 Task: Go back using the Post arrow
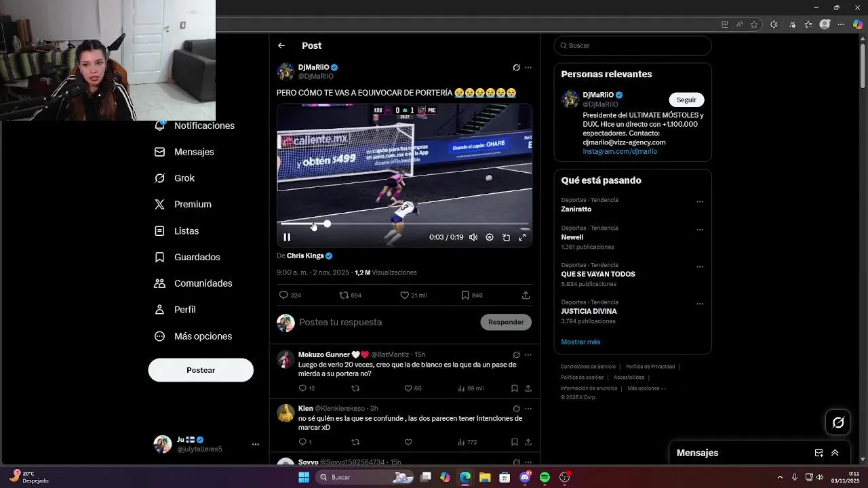281,45
